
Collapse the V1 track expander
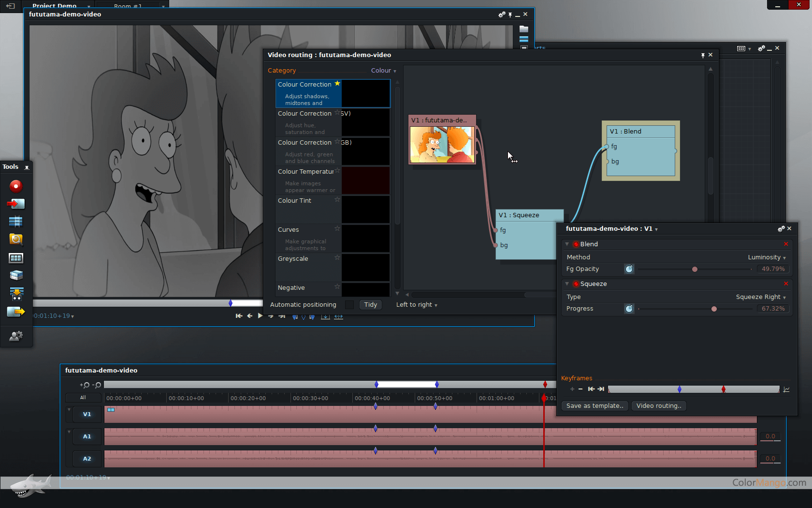point(69,409)
